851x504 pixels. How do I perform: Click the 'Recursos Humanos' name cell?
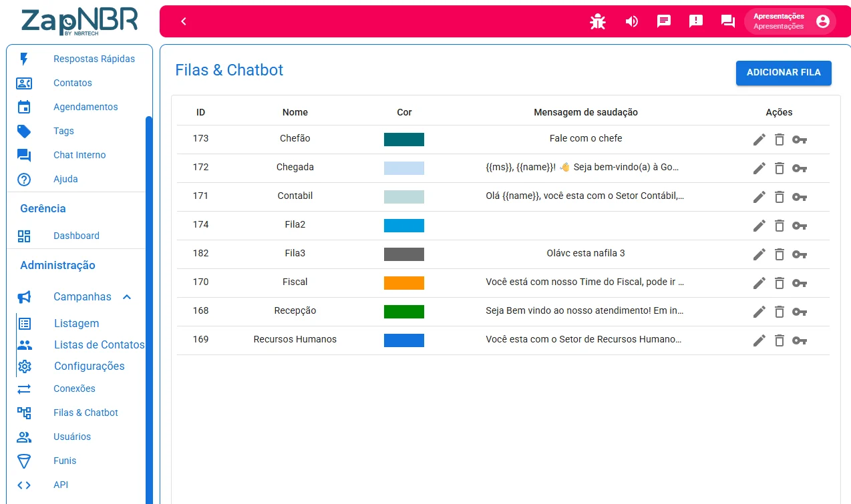tap(295, 339)
